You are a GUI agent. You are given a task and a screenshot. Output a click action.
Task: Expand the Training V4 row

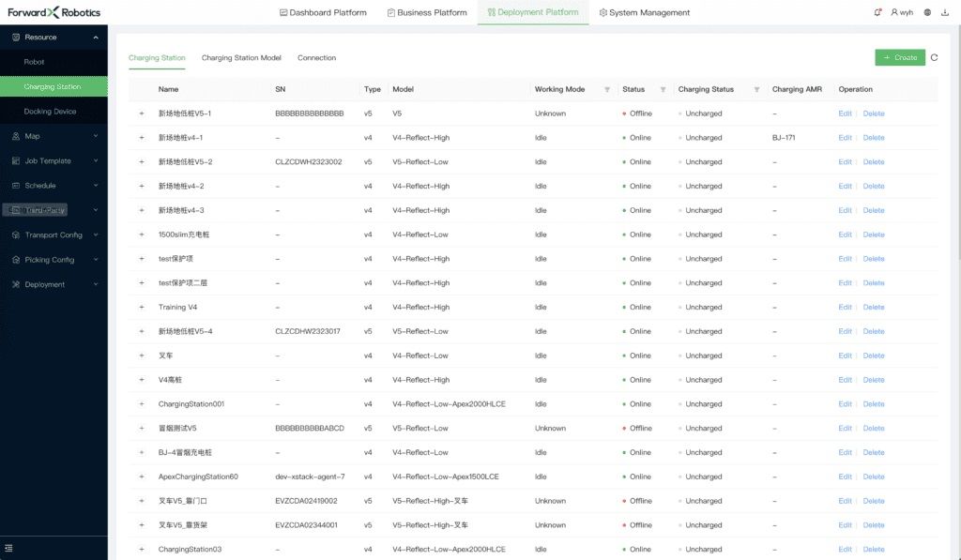pos(142,308)
